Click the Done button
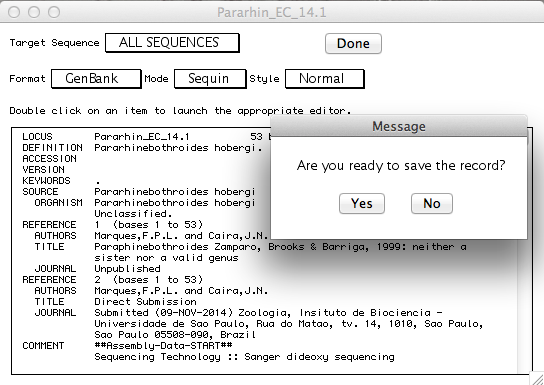544x385 pixels. point(353,44)
